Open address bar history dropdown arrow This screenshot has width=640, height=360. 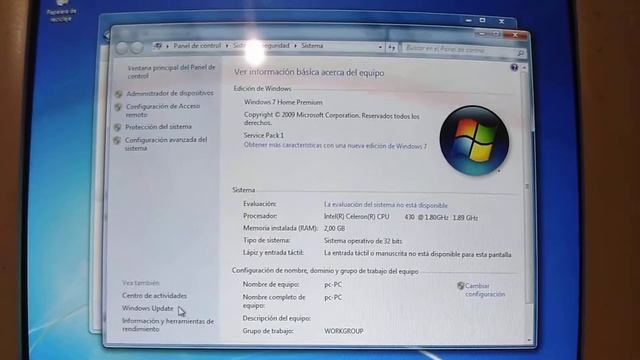(x=380, y=47)
